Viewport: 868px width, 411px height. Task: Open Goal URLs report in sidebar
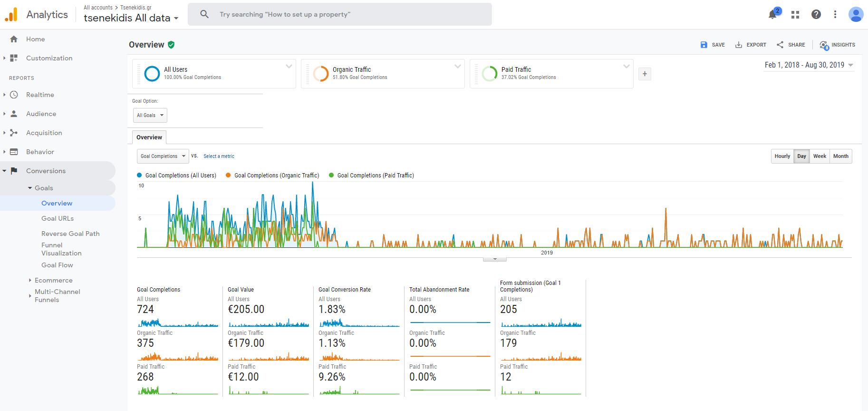(x=58, y=218)
